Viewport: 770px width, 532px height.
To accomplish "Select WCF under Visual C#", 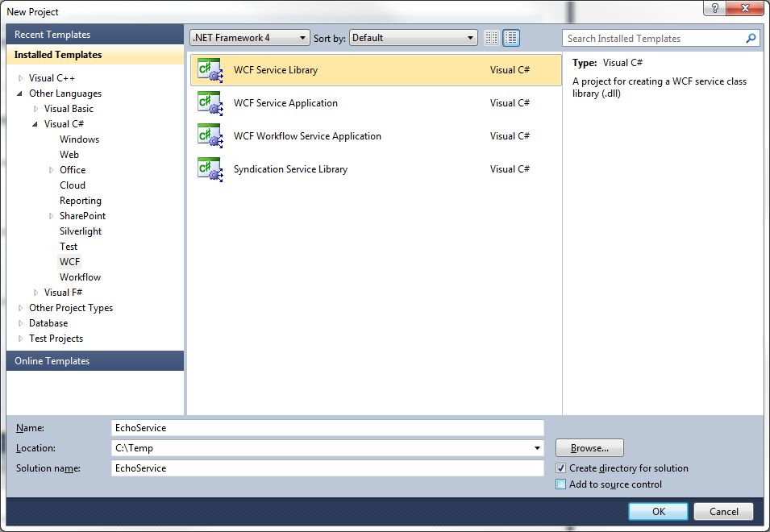I will coord(69,261).
